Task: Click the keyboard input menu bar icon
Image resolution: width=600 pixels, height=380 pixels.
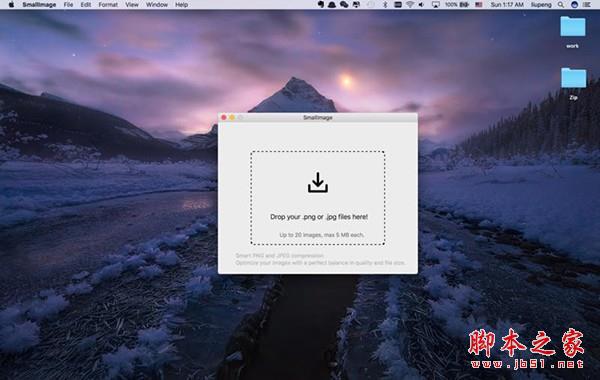Action: coord(398,5)
